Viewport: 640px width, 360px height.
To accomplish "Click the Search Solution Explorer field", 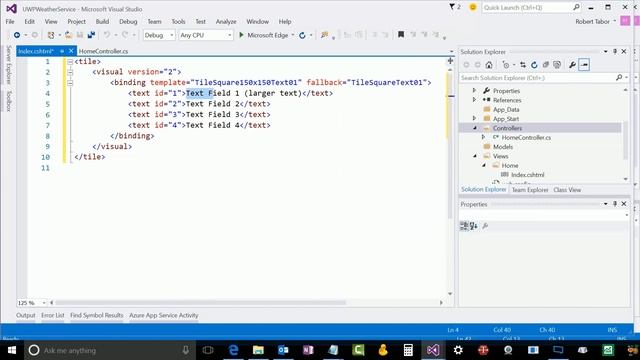I will pos(538,78).
